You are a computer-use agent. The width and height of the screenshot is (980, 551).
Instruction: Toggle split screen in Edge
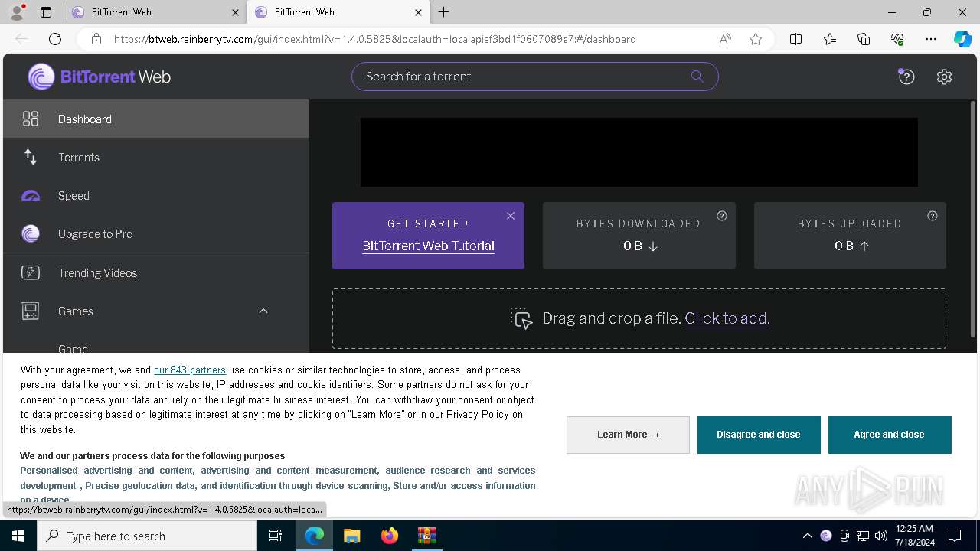click(x=795, y=39)
